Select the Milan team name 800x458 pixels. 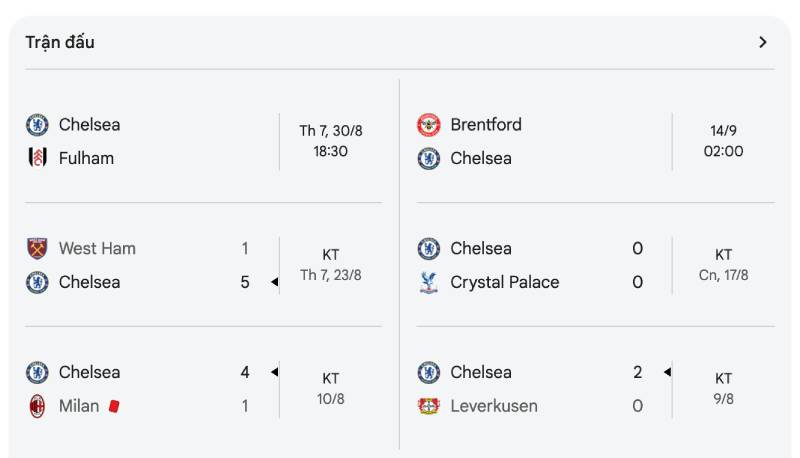pyautogui.click(x=79, y=406)
